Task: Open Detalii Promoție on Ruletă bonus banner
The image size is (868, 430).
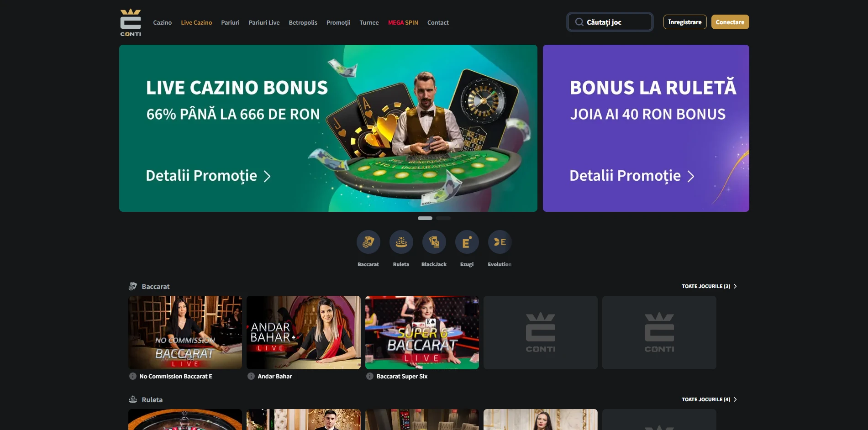Action: pos(632,176)
